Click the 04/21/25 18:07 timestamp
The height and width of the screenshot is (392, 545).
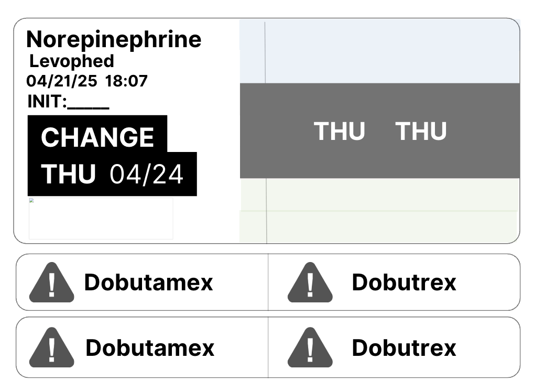point(87,81)
